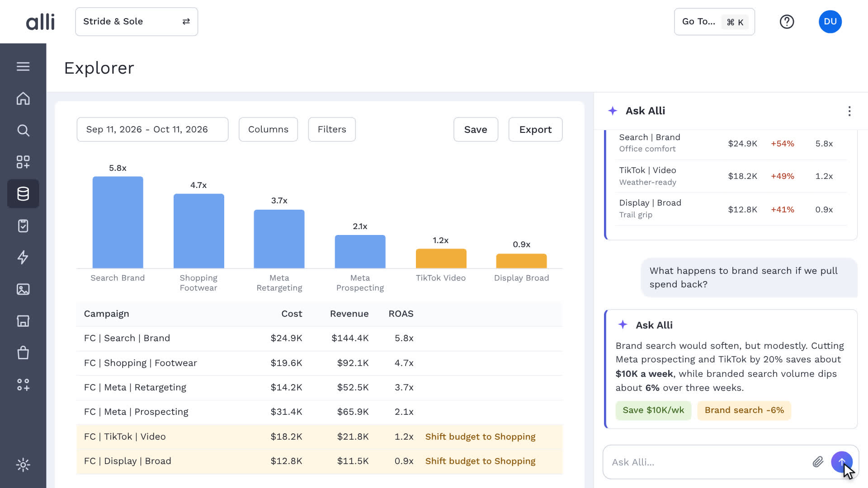Open the lightning bolt sidebar icon
The image size is (868, 488).
23,257
